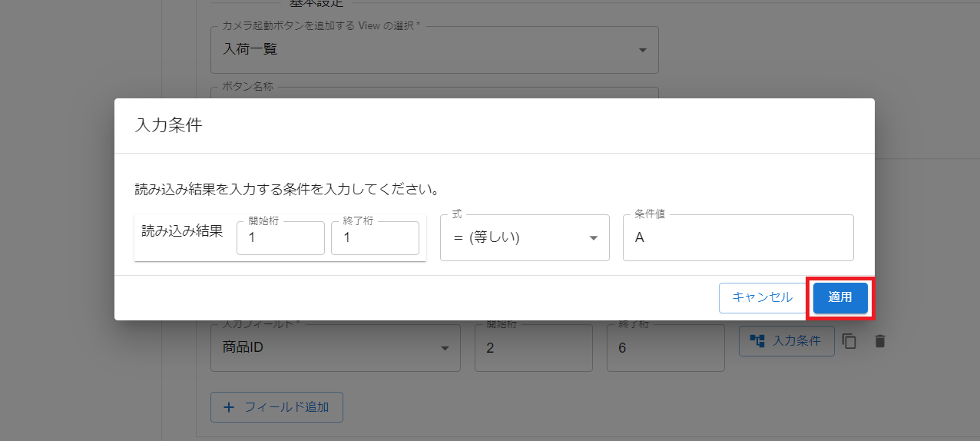Image resolution: width=980 pixels, height=441 pixels.
Task: Click the trash delete icon in field row
Action: [880, 341]
